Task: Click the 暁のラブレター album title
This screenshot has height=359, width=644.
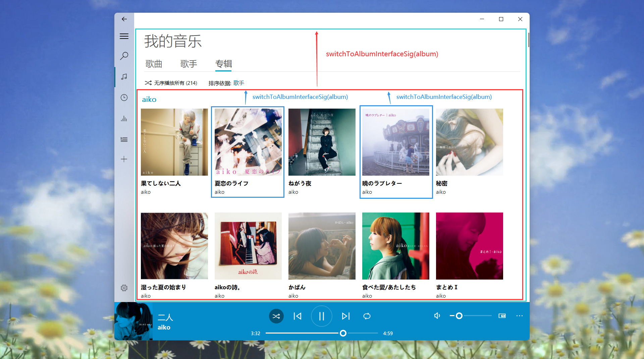Action: point(382,183)
